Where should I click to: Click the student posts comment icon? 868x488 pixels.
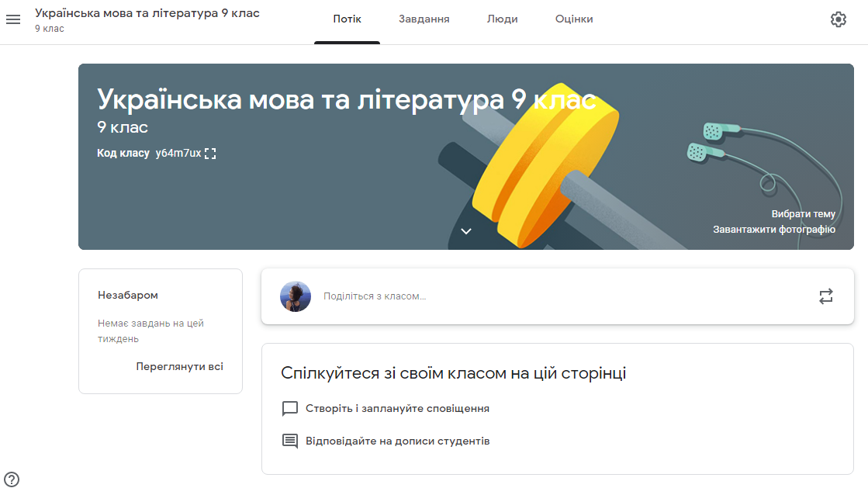point(290,441)
